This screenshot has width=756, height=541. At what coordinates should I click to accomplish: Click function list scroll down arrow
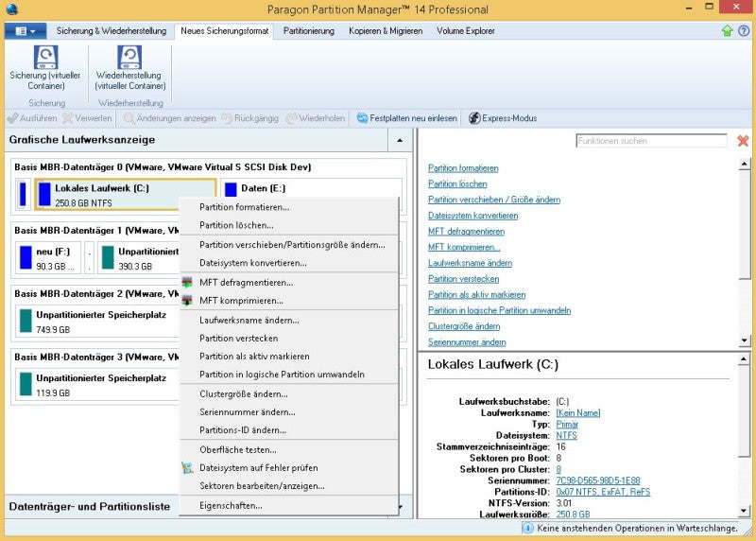click(x=745, y=340)
